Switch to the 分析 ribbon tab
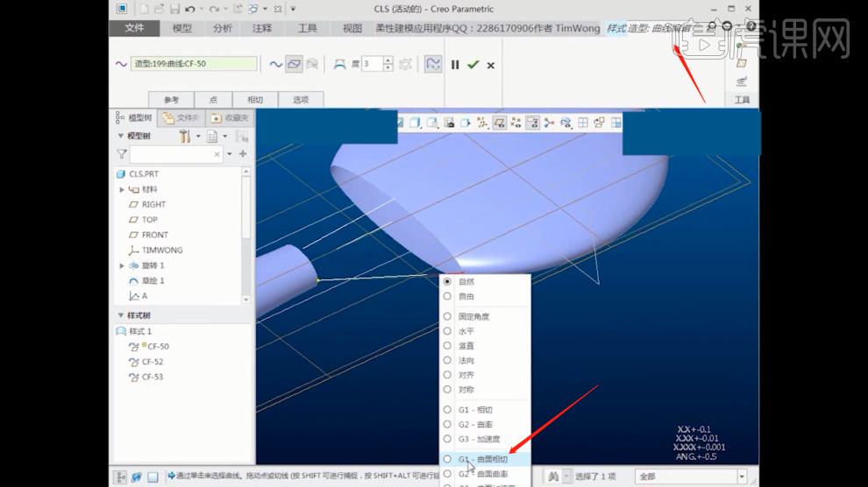868x487 pixels. [223, 28]
